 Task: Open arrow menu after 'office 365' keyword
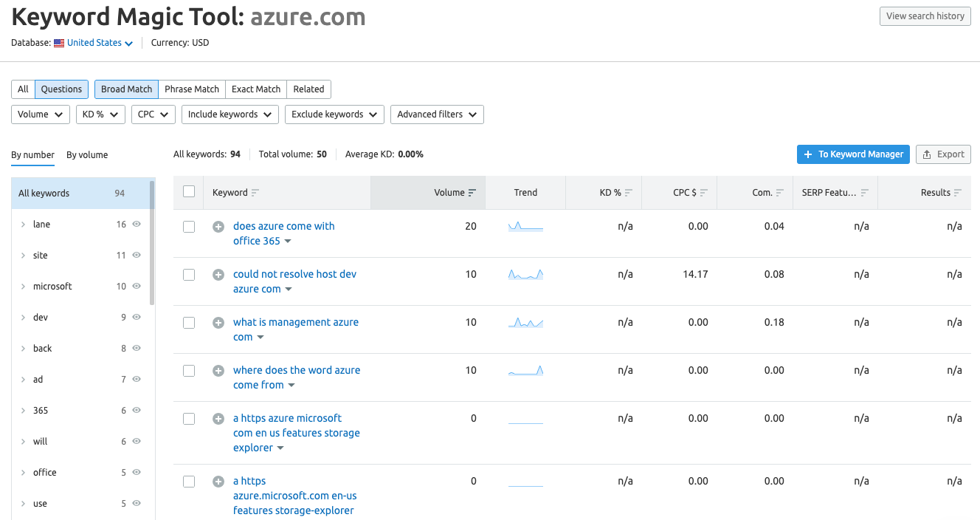click(288, 242)
